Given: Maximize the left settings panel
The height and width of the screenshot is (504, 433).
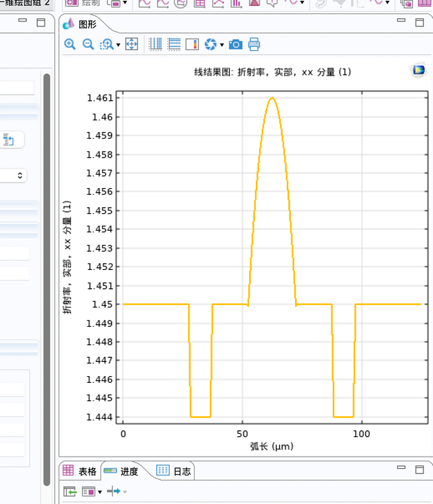Looking at the screenshot, I should pyautogui.click(x=41, y=22).
